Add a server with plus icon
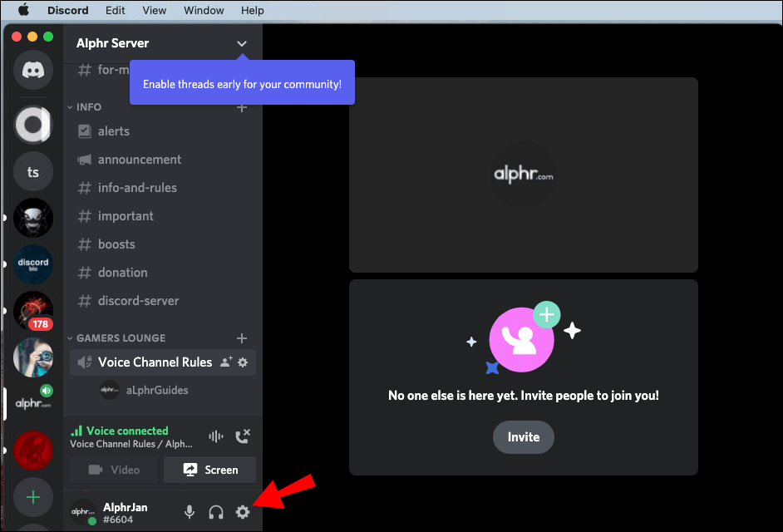The height and width of the screenshot is (532, 783). 33,497
